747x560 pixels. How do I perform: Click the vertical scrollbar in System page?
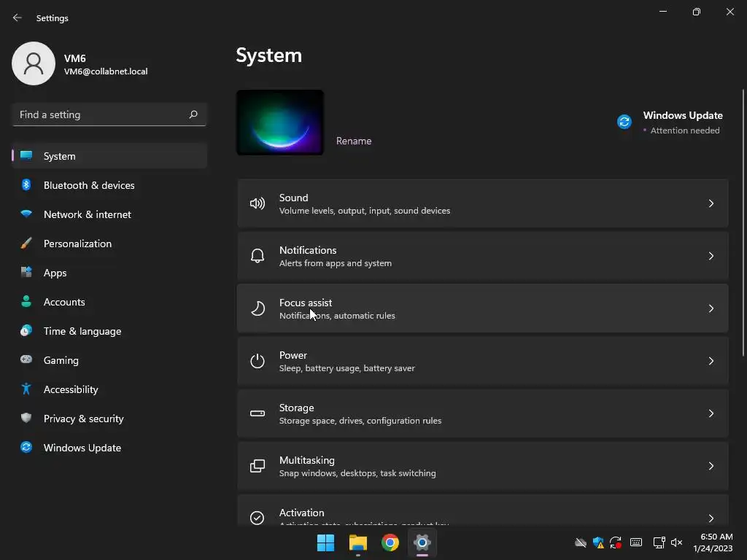click(x=743, y=222)
